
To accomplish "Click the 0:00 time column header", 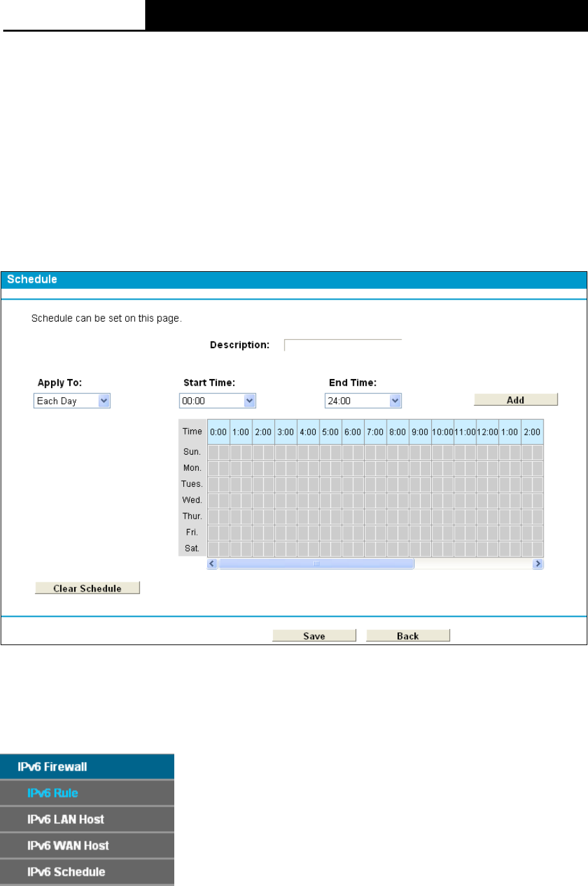I will [x=219, y=432].
